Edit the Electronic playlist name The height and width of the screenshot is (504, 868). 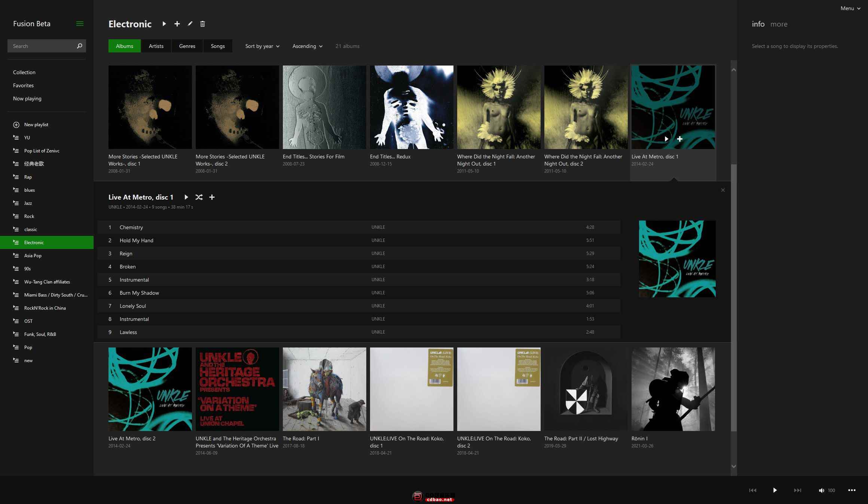[x=190, y=24]
